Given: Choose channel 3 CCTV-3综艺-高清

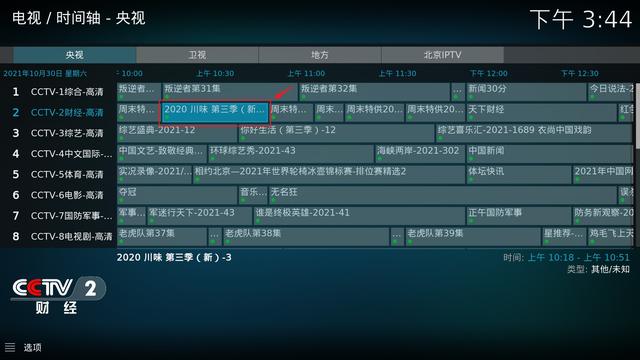Looking at the screenshot, I should 58,133.
